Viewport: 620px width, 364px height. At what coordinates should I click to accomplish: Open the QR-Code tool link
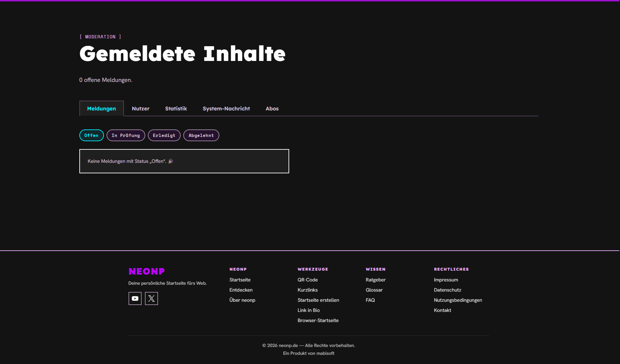[x=308, y=280]
